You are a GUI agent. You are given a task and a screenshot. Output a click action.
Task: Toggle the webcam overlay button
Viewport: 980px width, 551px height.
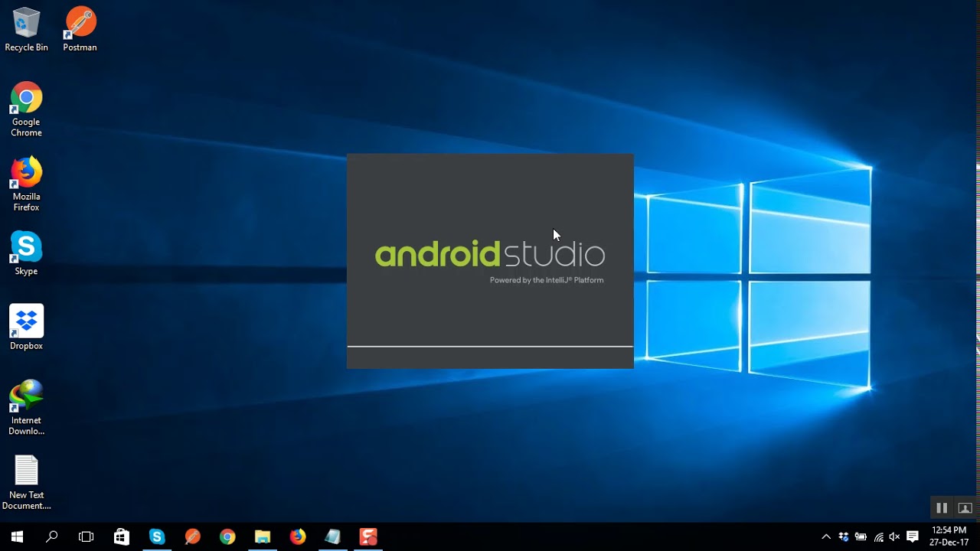click(965, 508)
